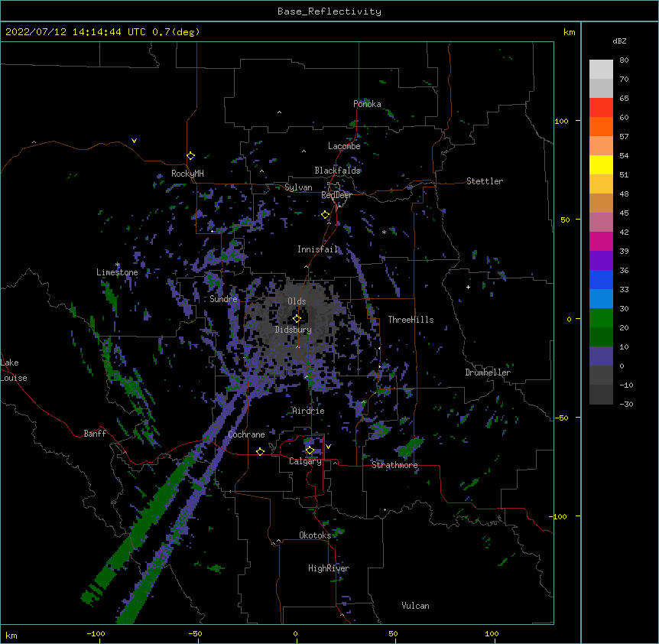Click the Strathmore city label

(394, 465)
